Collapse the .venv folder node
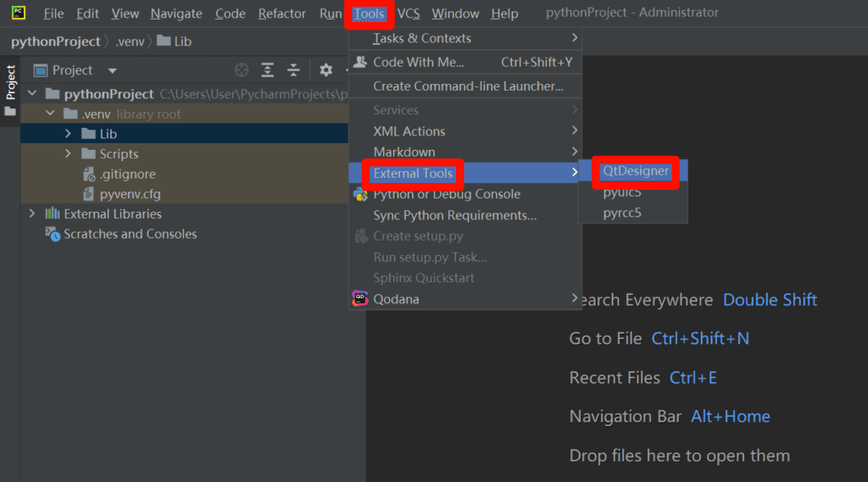 tap(50, 114)
